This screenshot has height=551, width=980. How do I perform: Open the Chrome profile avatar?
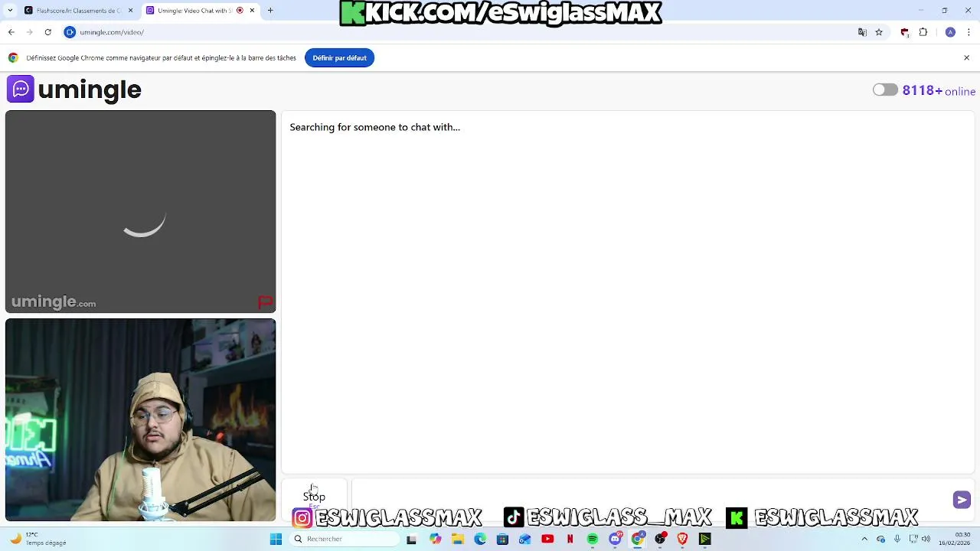(950, 32)
